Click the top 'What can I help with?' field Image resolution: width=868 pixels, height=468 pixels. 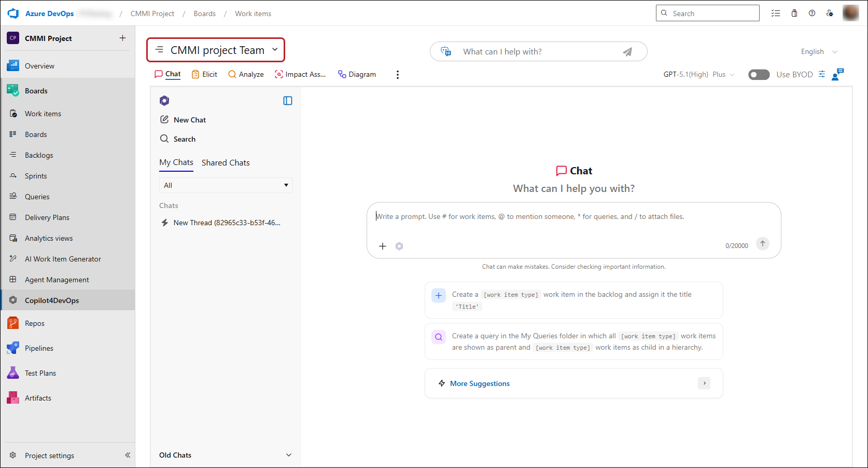(x=538, y=51)
